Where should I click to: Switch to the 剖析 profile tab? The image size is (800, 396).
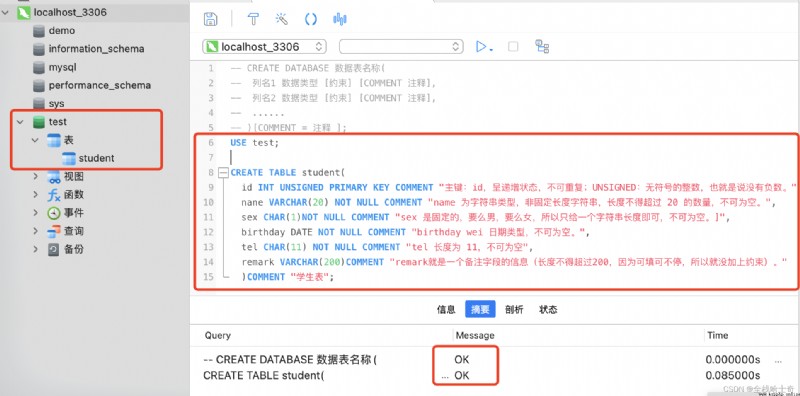[x=514, y=309]
